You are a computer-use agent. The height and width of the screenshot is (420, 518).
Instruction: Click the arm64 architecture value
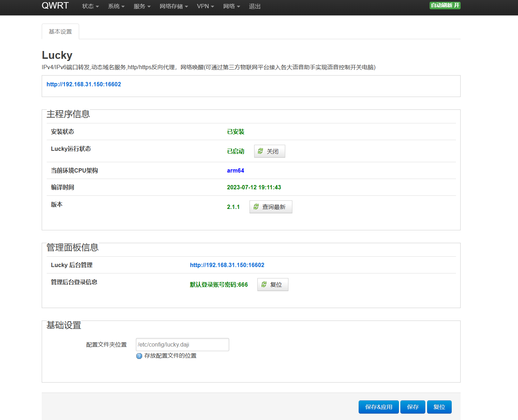[236, 170]
